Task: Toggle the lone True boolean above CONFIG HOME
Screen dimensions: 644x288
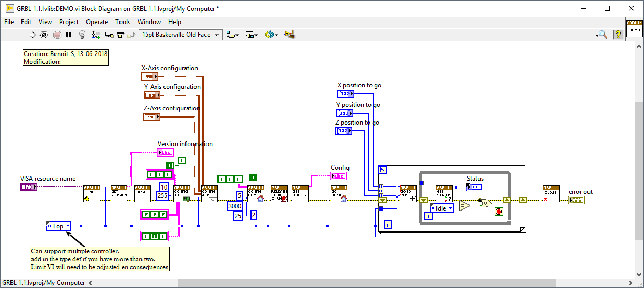Action: [x=253, y=177]
